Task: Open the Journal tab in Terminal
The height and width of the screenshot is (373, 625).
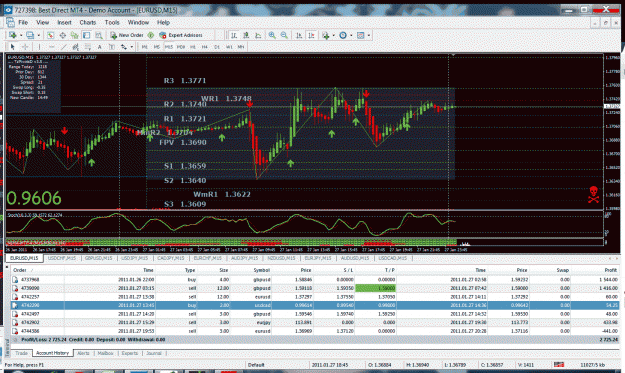Action: pyautogui.click(x=153, y=353)
